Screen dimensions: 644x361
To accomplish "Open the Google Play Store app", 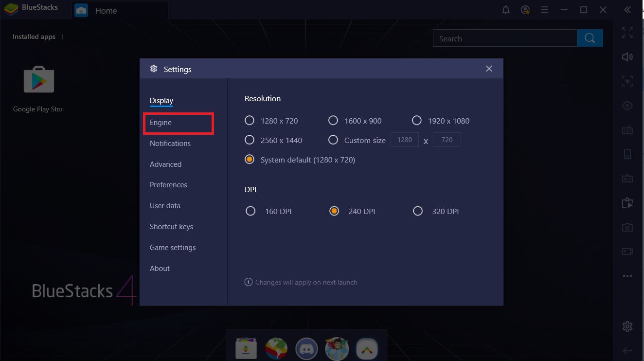I will tap(39, 80).
